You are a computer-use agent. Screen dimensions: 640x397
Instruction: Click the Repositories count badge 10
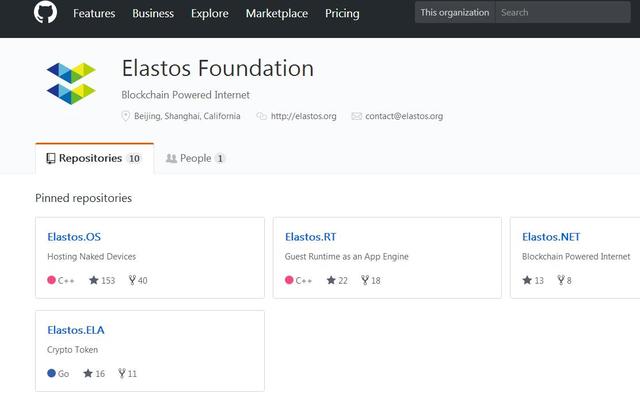pos(134,158)
